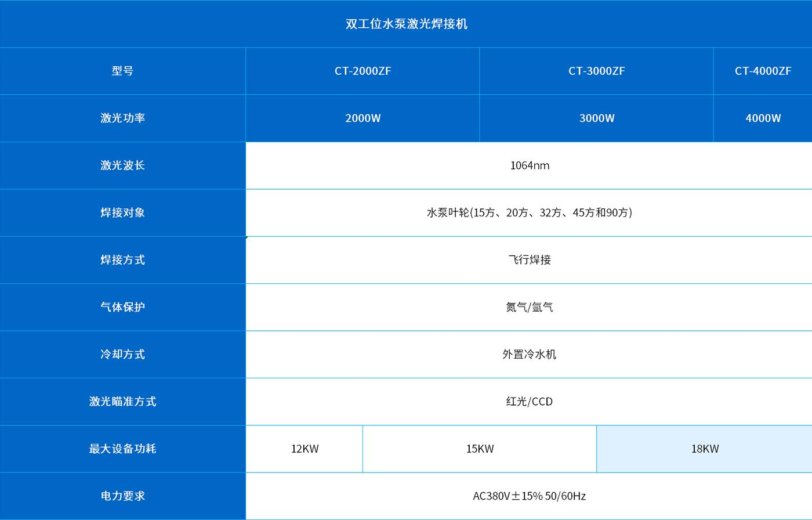
Task: Select the CT-3000ZF model header cell
Action: click(x=596, y=71)
